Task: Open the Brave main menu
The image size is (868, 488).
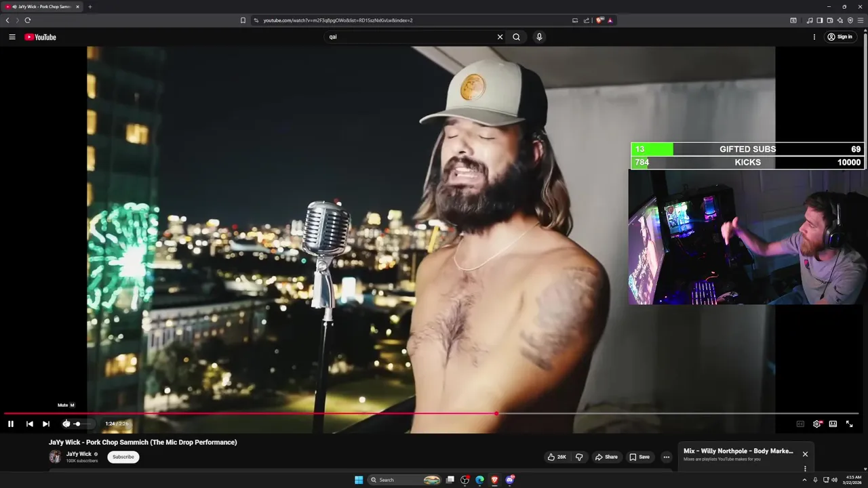Action: coord(861,20)
